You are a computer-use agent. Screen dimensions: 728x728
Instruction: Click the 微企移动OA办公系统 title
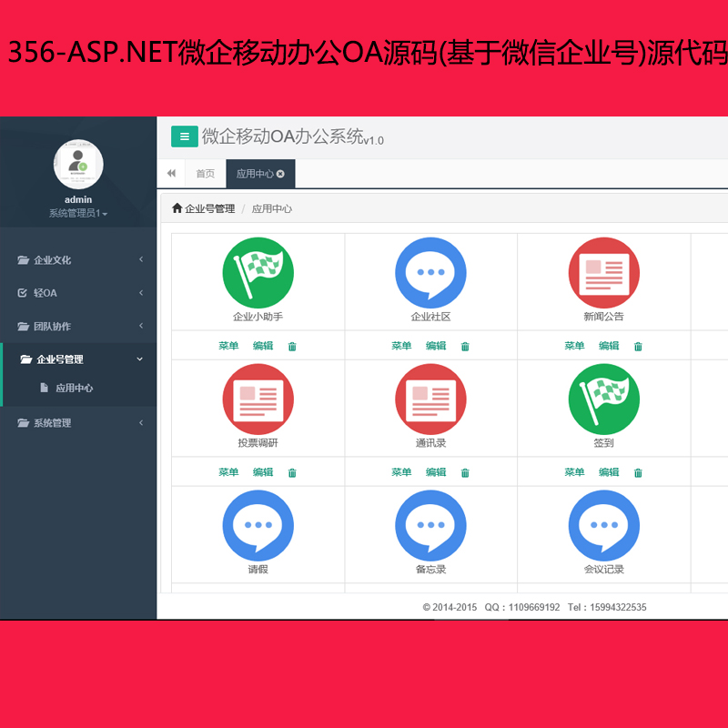292,136
